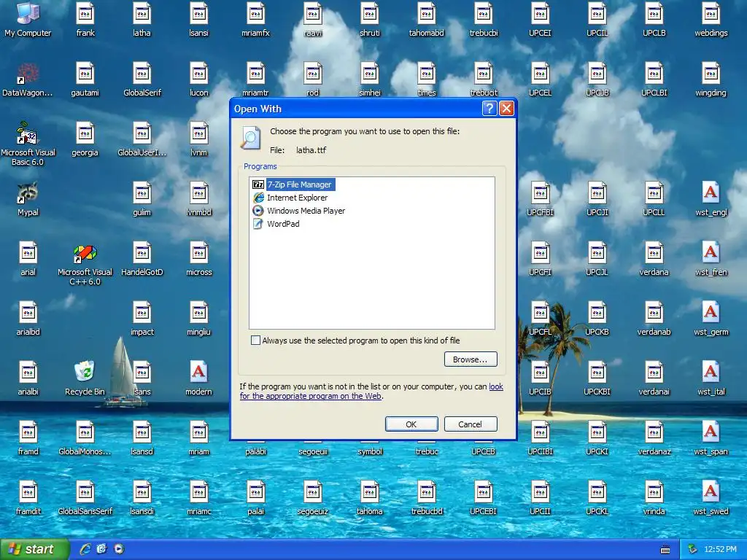
Task: Launch Internet Explorer from quick launch
Action: [x=85, y=549]
